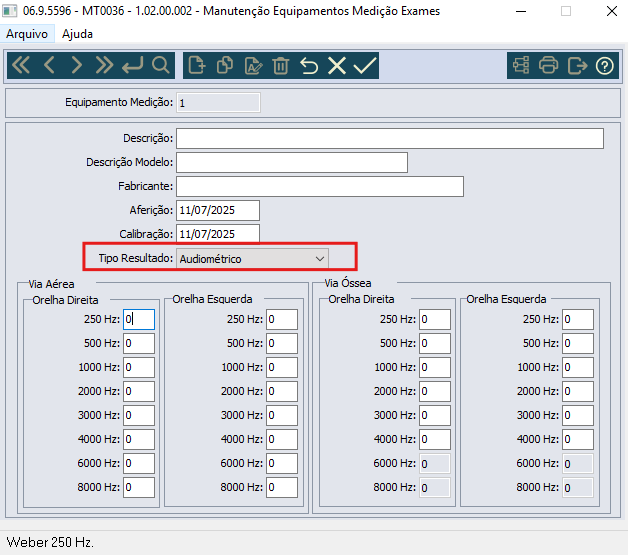The width and height of the screenshot is (628, 555).
Task: Click Via Aérea Orelha Esquerda 6000 Hz field
Action: (282, 463)
